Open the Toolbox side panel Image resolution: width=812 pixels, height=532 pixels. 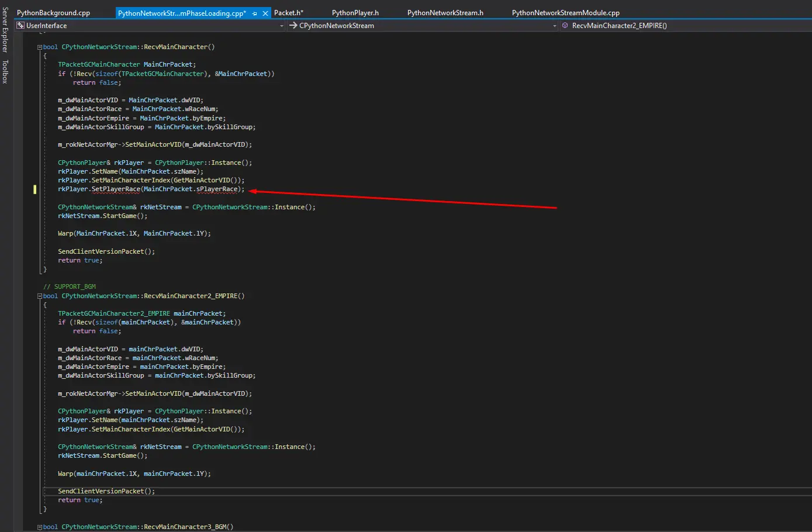5,71
